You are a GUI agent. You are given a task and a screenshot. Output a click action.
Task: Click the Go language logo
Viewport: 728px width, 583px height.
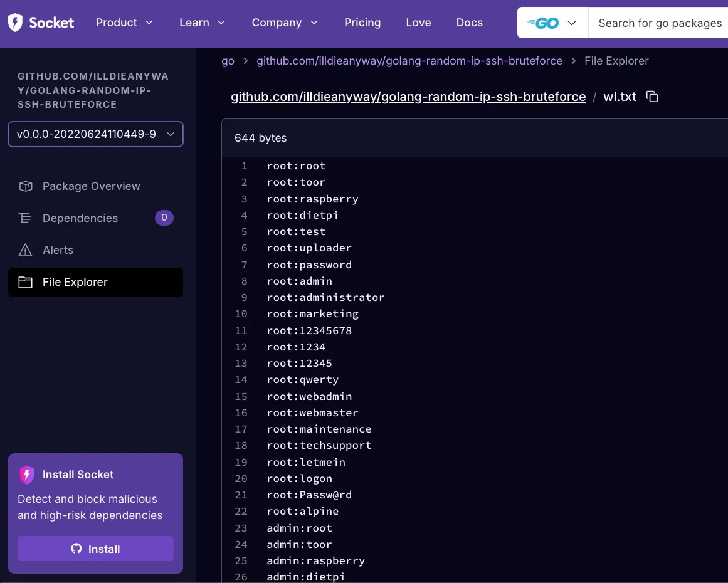click(543, 23)
